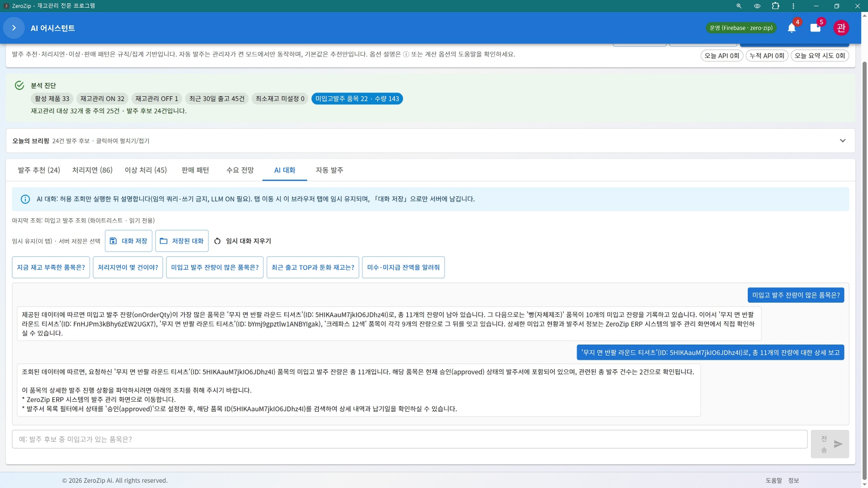This screenshot has width=868, height=488.
Task: Click the eye icon in title bar
Action: tap(757, 6)
